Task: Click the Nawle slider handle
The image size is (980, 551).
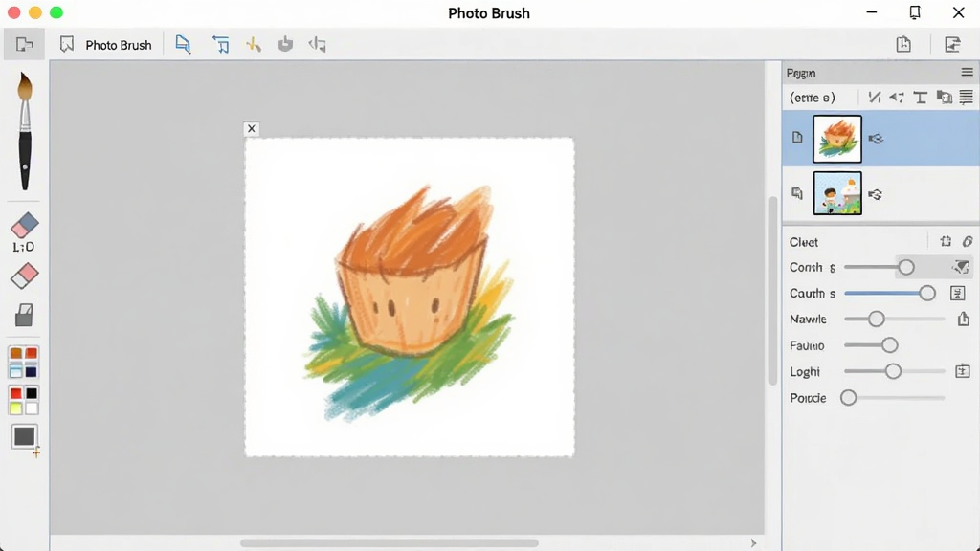Action: (877, 320)
